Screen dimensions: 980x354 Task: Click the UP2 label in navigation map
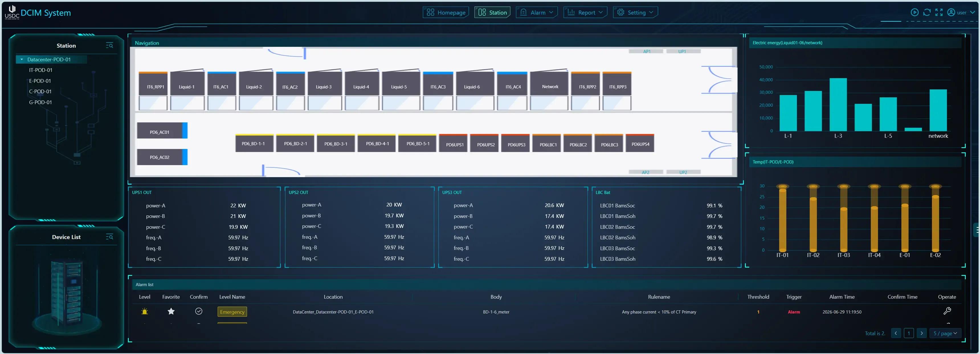tap(683, 172)
